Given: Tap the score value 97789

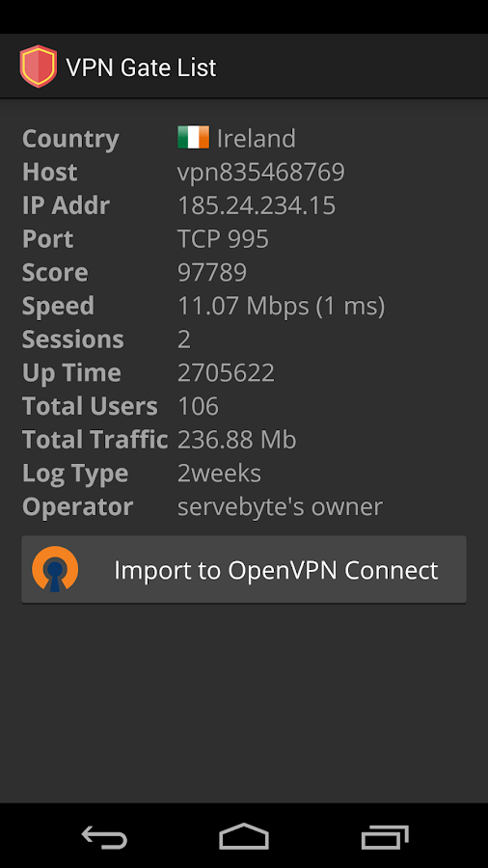Looking at the screenshot, I should [x=212, y=272].
